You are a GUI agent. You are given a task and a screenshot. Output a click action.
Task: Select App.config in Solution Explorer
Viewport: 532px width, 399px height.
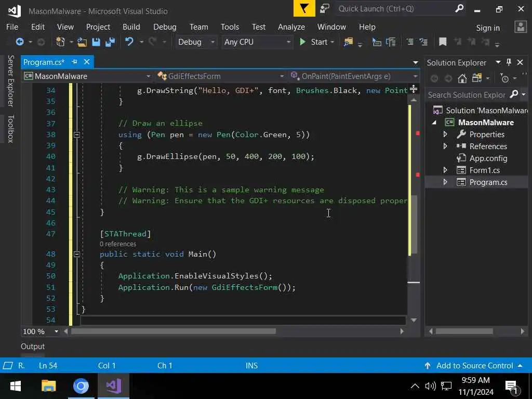coord(488,158)
